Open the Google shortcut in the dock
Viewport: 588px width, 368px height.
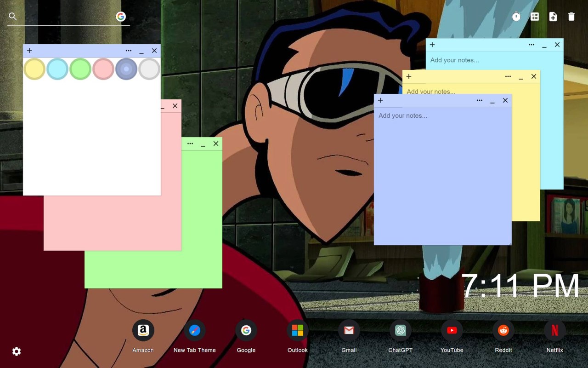tap(246, 330)
